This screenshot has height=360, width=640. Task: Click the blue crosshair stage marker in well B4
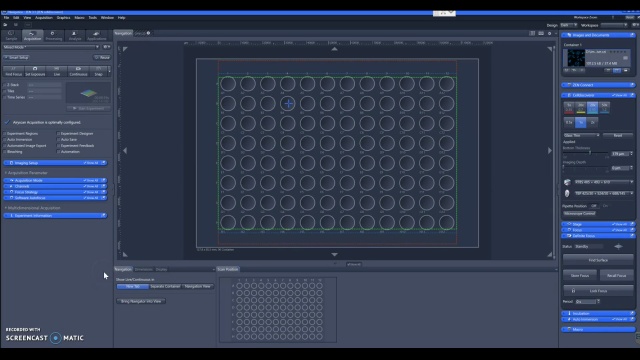[288, 104]
